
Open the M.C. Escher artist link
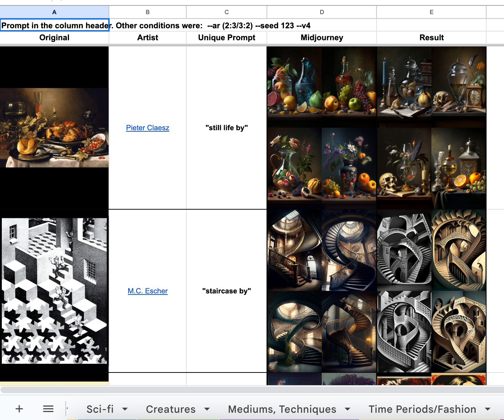(x=147, y=291)
